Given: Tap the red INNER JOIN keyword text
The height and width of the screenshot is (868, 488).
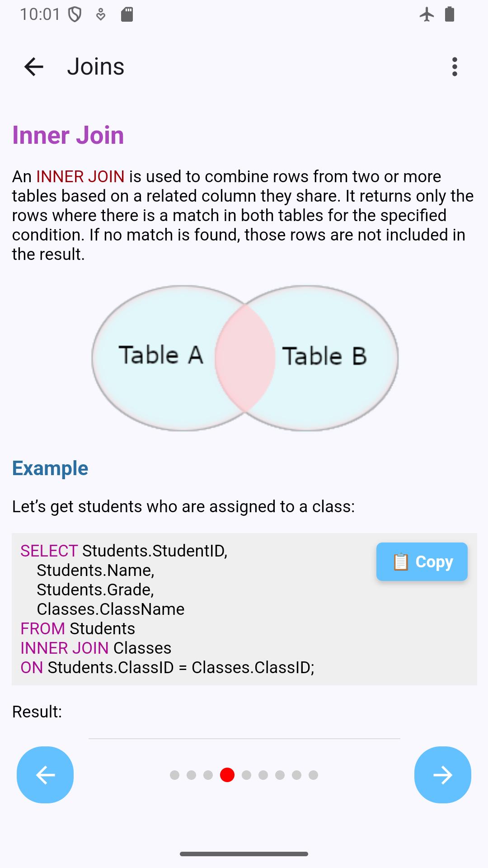Looking at the screenshot, I should tap(80, 176).
